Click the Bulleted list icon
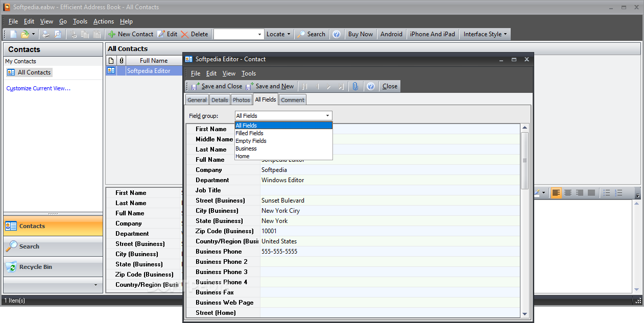This screenshot has height=323, width=644. (607, 193)
